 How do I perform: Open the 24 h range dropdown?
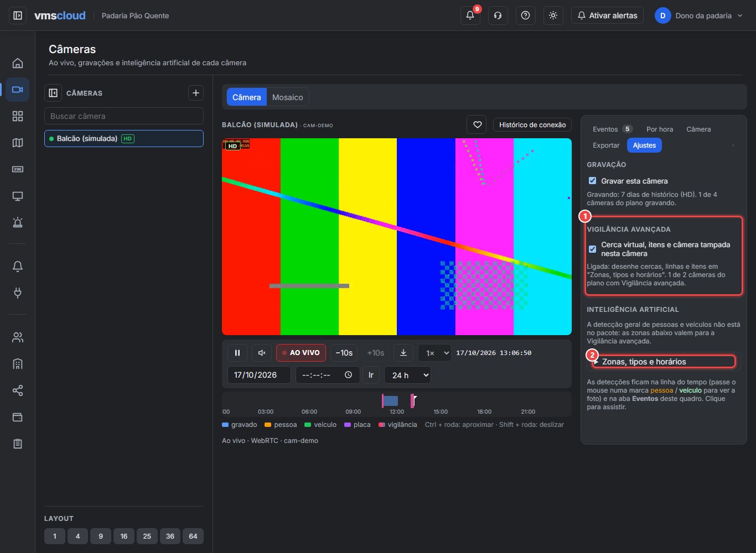click(407, 375)
